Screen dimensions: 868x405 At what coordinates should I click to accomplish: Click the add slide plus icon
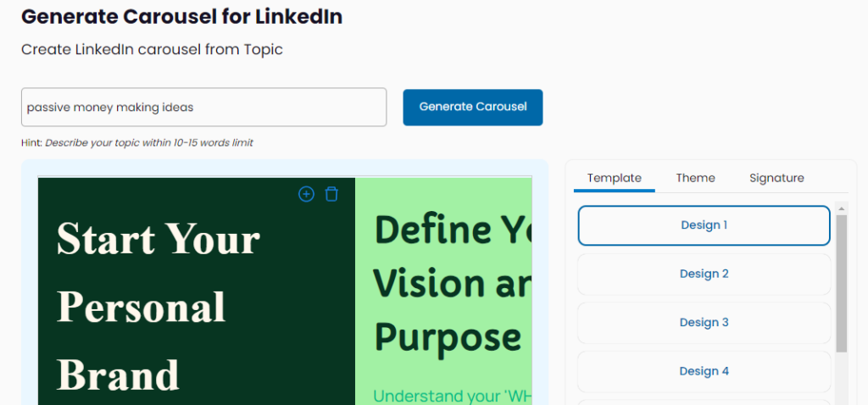[x=306, y=194]
